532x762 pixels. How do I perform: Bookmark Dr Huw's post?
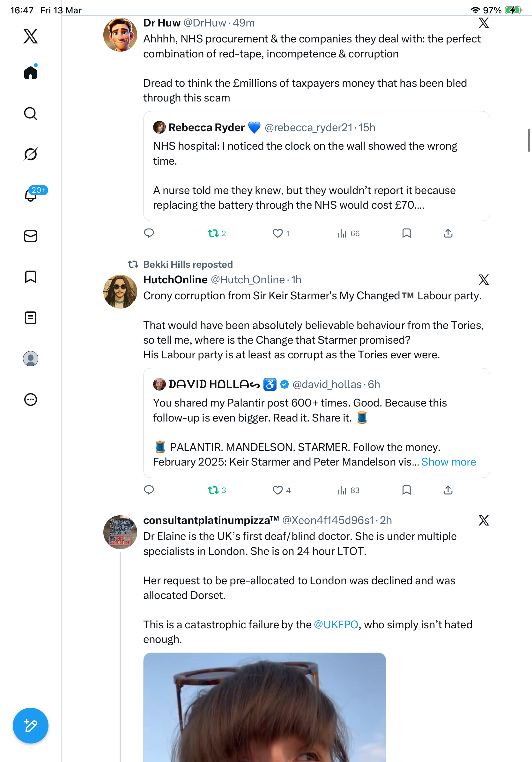[407, 233]
